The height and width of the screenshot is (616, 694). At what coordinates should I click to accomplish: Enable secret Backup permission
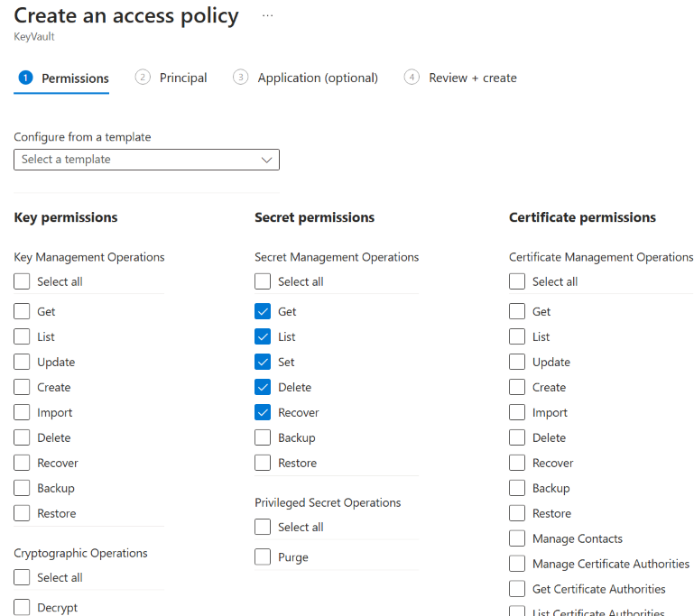pyautogui.click(x=263, y=437)
